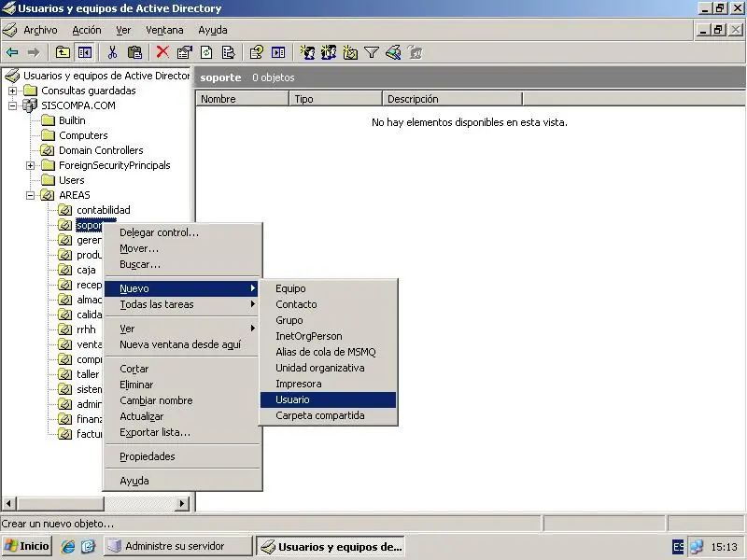Viewport: 747px width, 560px height.
Task: Click the Cut scissors icon
Action: pyautogui.click(x=112, y=52)
